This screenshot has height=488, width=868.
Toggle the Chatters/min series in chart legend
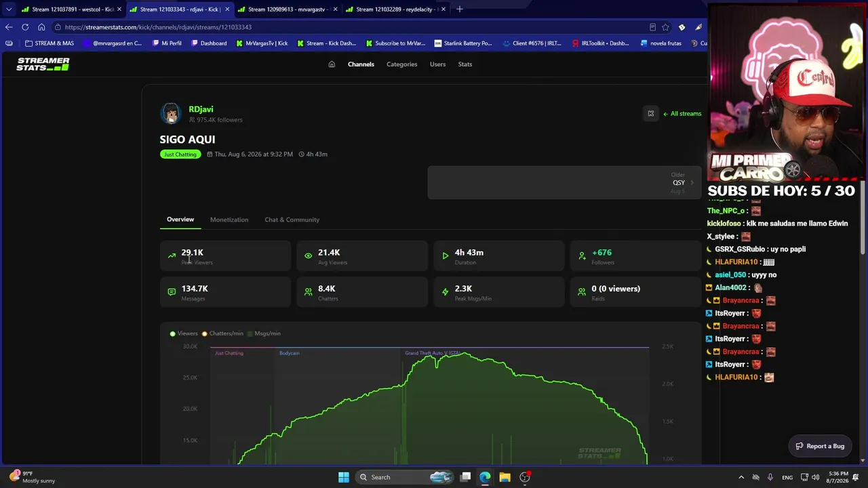(x=222, y=333)
